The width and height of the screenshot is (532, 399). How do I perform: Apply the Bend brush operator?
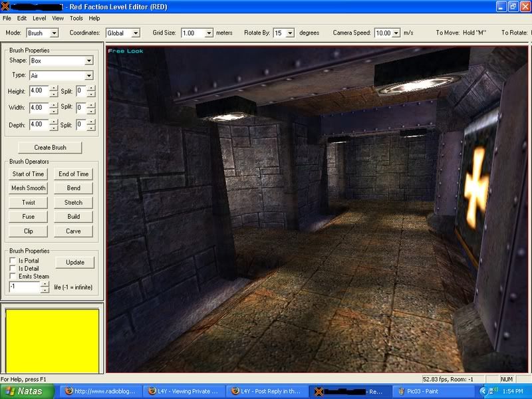(73, 188)
